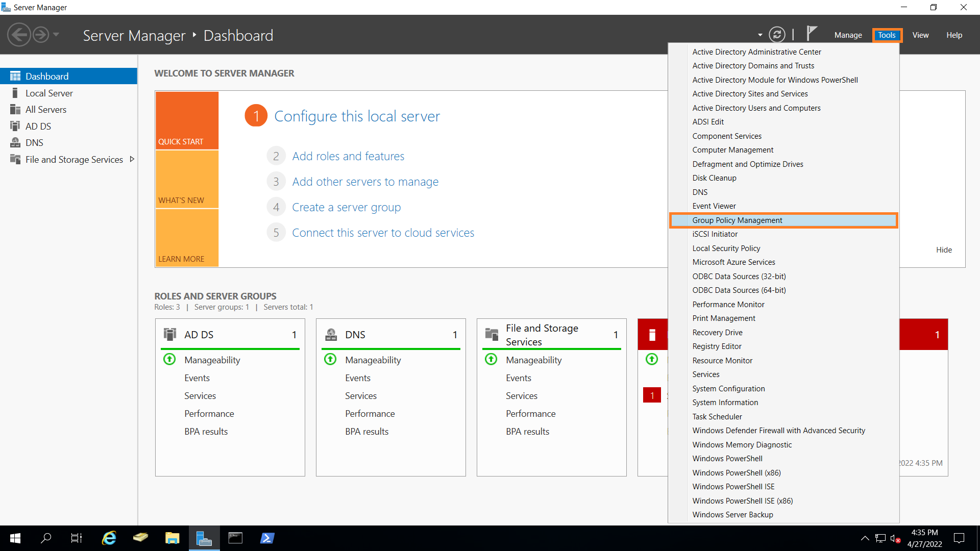Select the QUICK START tile

[187, 120]
